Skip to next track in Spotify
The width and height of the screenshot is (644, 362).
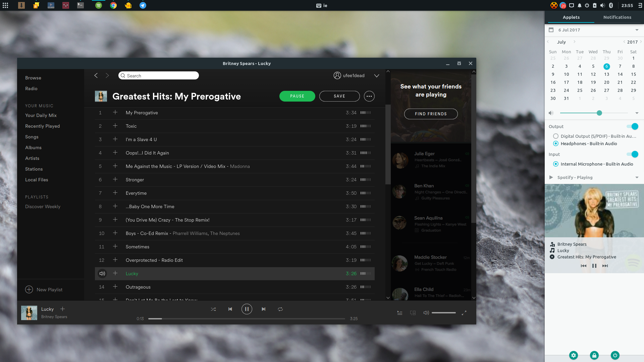click(264, 309)
